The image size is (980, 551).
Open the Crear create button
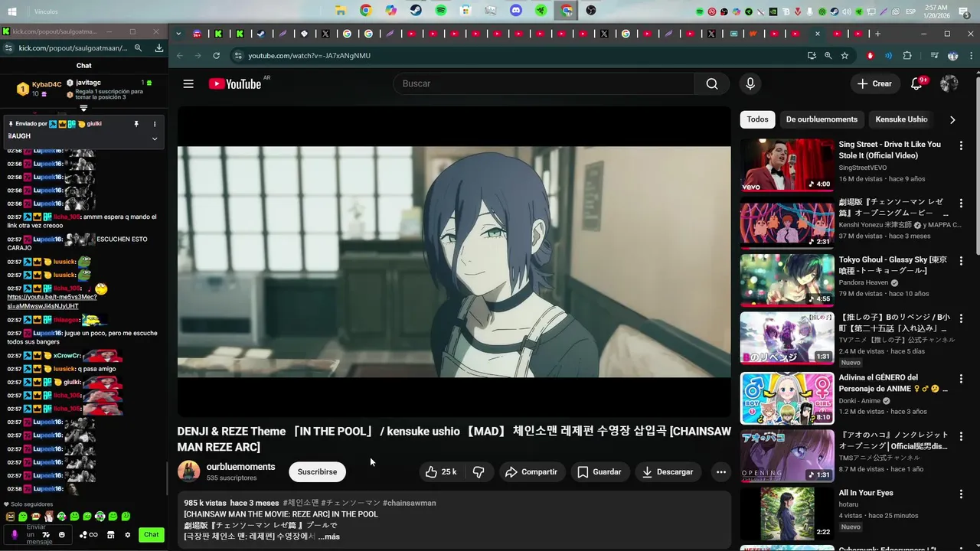tap(874, 83)
